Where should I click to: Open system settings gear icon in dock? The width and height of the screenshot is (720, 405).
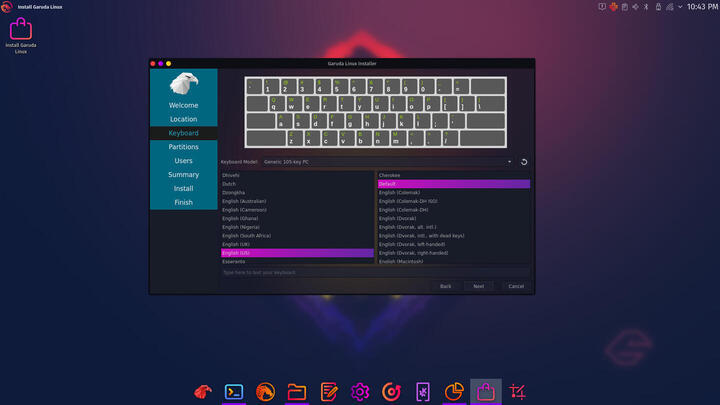click(360, 392)
